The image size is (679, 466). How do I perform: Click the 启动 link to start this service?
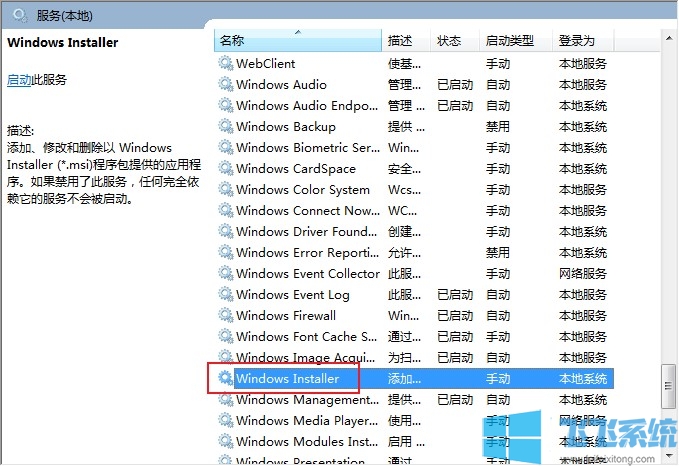coord(19,80)
